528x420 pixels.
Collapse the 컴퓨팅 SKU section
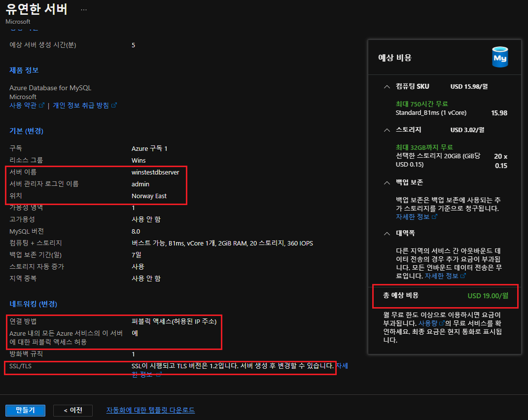pos(387,87)
